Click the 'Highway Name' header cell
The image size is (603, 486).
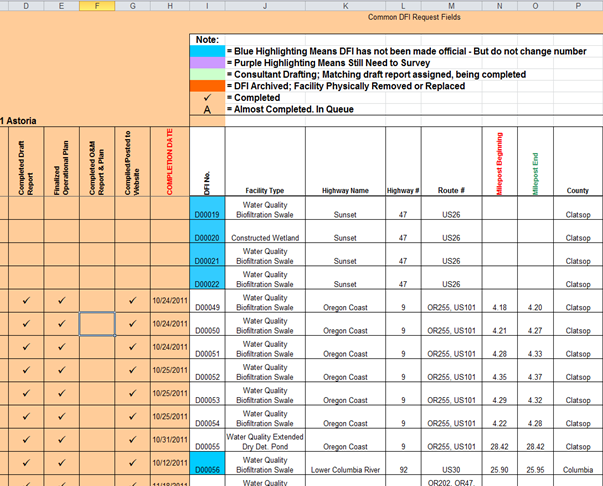click(345, 161)
